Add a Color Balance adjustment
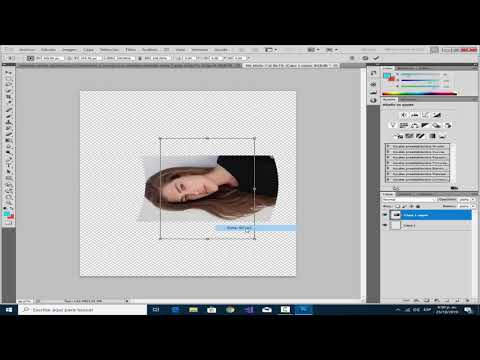480x360 pixels. pyautogui.click(x=414, y=125)
